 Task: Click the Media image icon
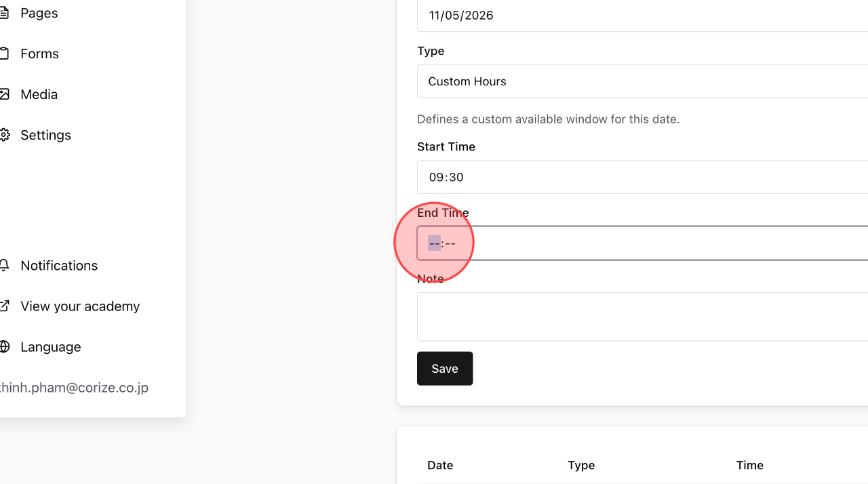coord(4,94)
